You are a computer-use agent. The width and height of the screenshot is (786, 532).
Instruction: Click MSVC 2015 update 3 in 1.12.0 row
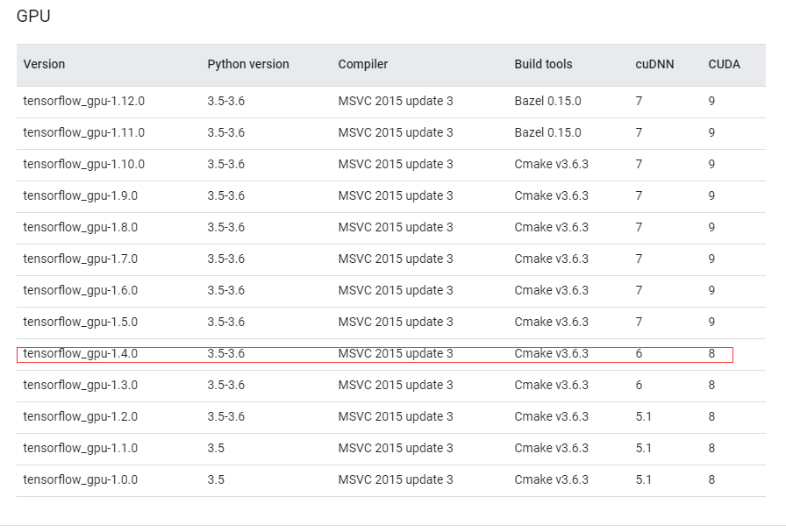tap(396, 101)
